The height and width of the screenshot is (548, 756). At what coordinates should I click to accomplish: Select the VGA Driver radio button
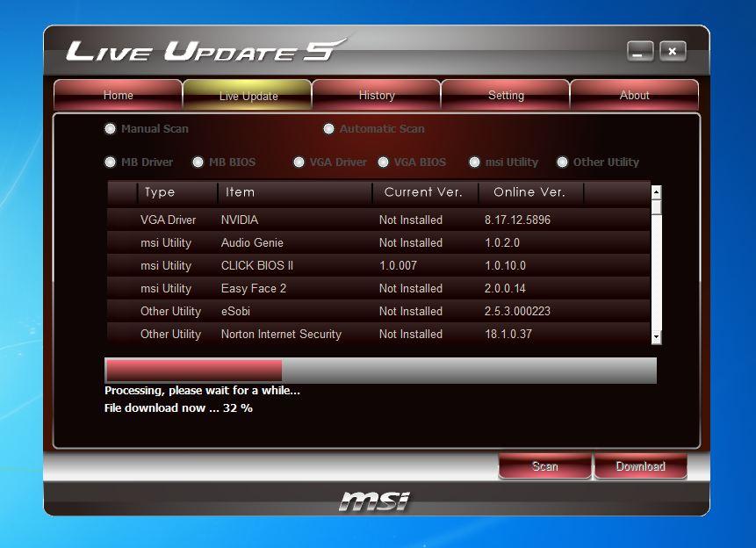tap(299, 162)
